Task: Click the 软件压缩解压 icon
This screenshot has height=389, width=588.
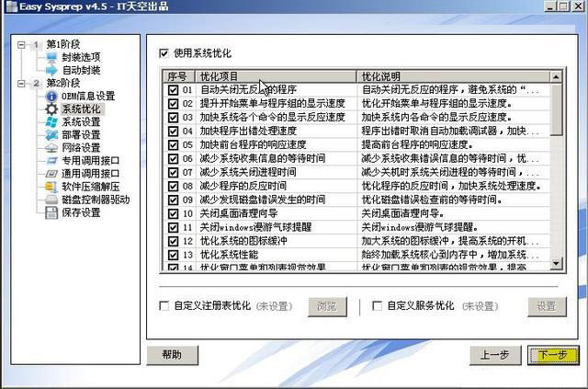Action: 51,187
